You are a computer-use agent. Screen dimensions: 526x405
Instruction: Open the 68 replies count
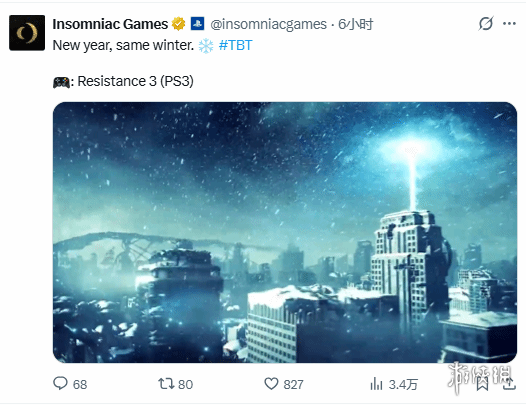(80, 385)
